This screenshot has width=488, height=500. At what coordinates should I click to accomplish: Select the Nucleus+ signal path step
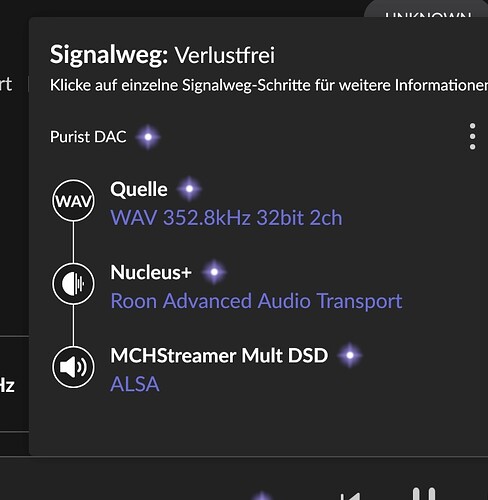click(151, 272)
